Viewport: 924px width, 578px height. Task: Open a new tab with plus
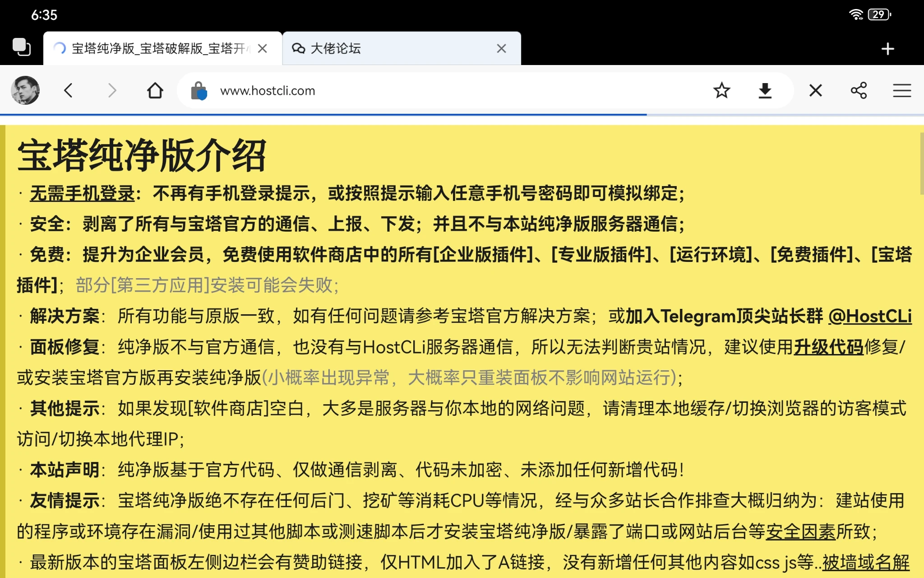pyautogui.click(x=887, y=49)
